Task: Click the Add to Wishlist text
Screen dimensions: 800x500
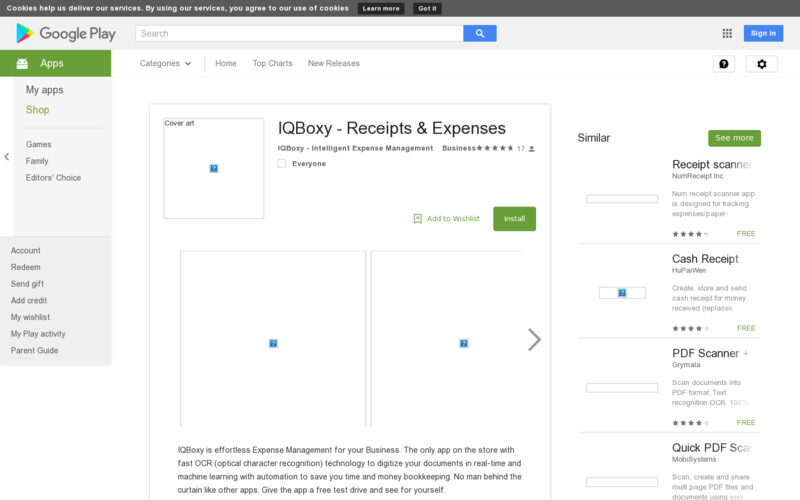Action: (454, 218)
